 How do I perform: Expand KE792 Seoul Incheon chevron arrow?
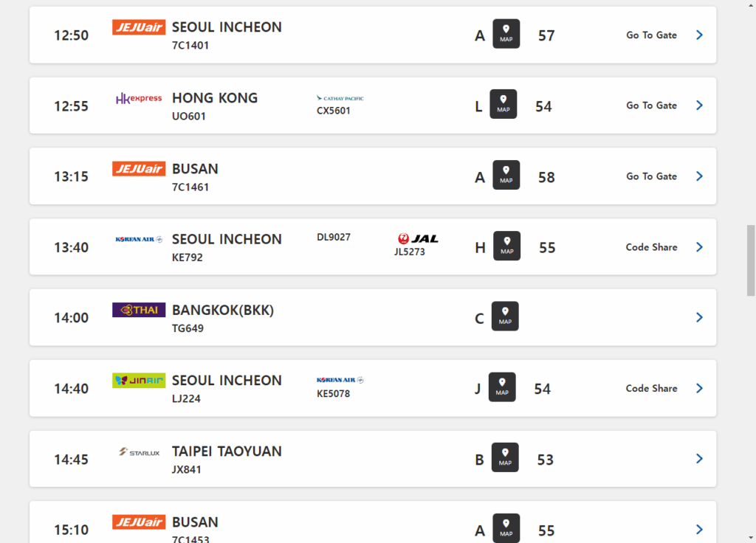tap(699, 247)
